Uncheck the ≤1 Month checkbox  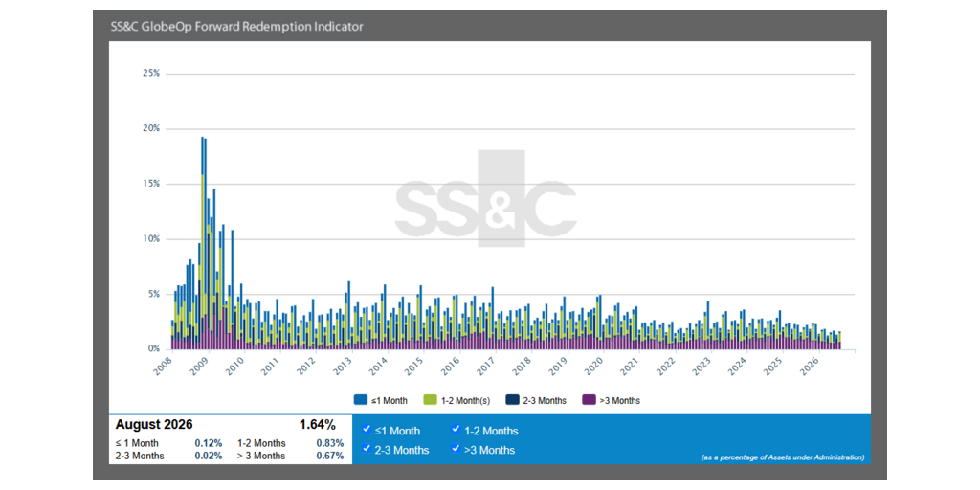(x=367, y=429)
